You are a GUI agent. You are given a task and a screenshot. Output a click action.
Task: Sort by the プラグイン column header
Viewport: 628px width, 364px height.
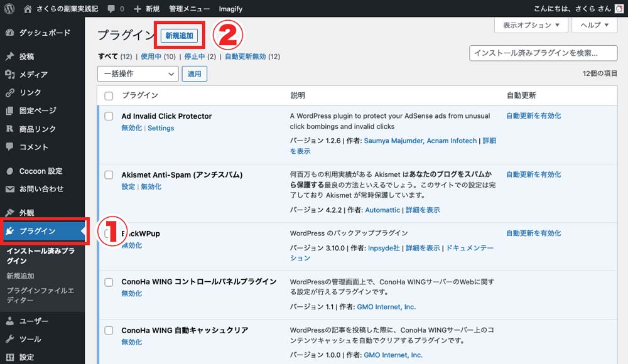(140, 95)
